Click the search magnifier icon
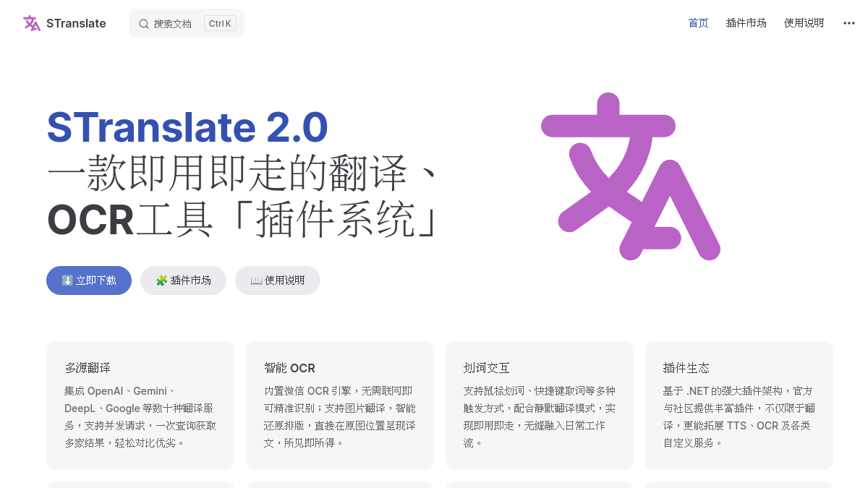The width and height of the screenshot is (868, 488). (x=144, y=24)
